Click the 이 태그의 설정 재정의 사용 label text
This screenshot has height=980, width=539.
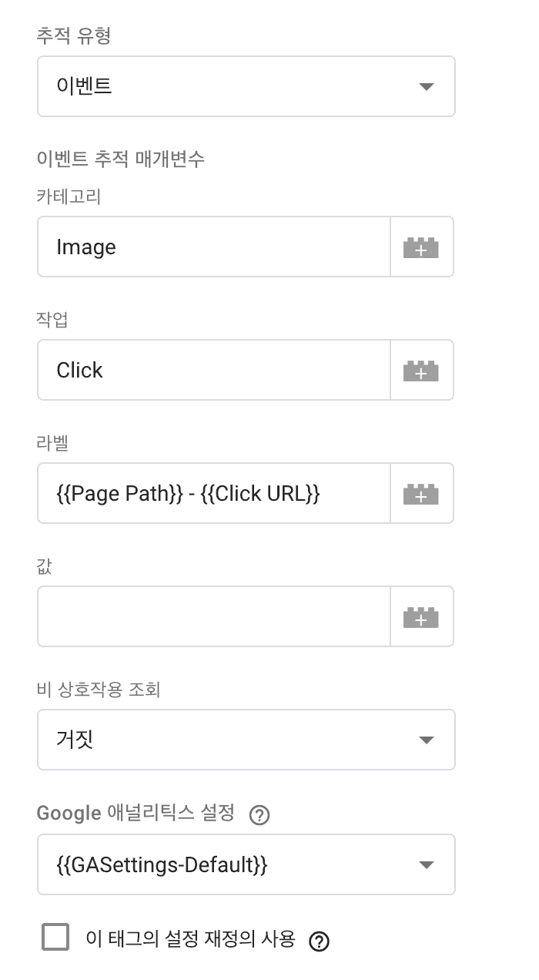(190, 938)
